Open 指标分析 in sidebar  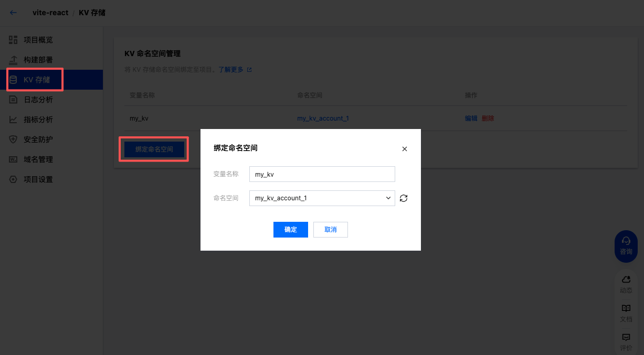tap(38, 120)
